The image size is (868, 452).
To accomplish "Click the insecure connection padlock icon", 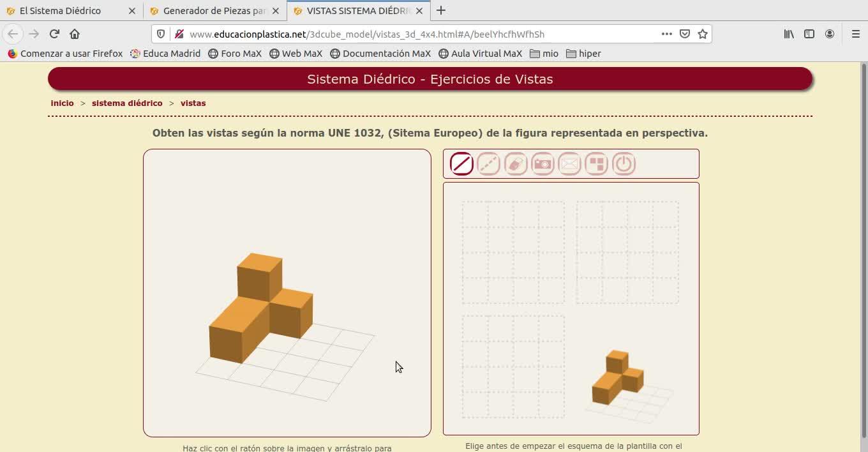I will pyautogui.click(x=179, y=34).
